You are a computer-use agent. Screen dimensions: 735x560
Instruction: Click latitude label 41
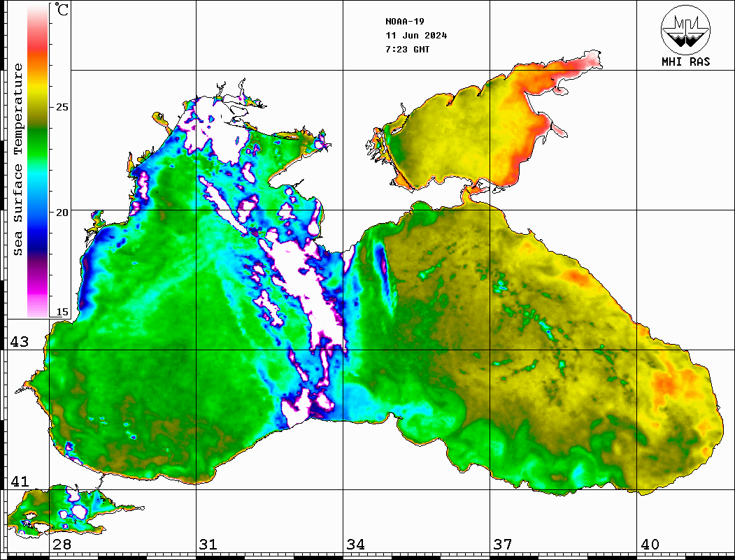click(20, 481)
